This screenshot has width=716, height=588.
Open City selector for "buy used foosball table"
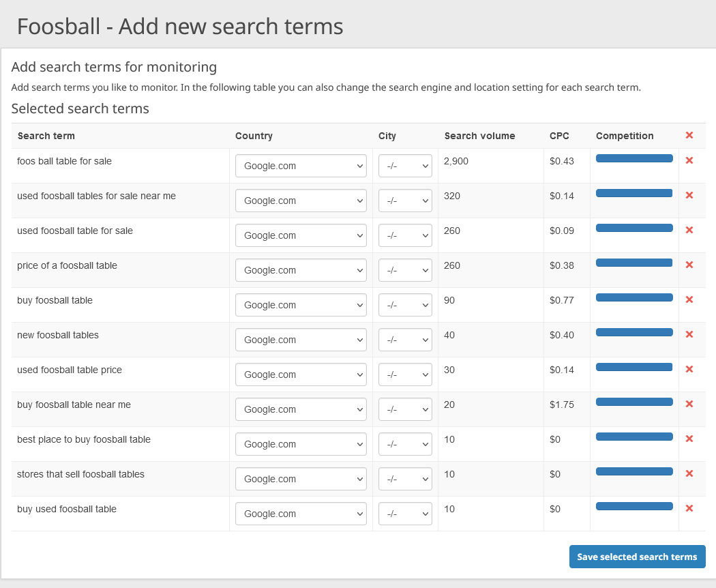click(405, 514)
